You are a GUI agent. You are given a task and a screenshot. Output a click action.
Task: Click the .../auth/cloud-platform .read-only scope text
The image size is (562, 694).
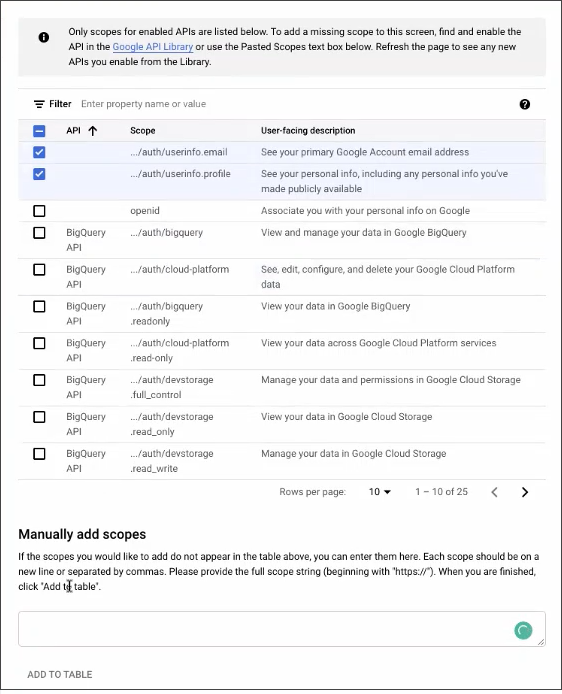[x=180, y=351]
